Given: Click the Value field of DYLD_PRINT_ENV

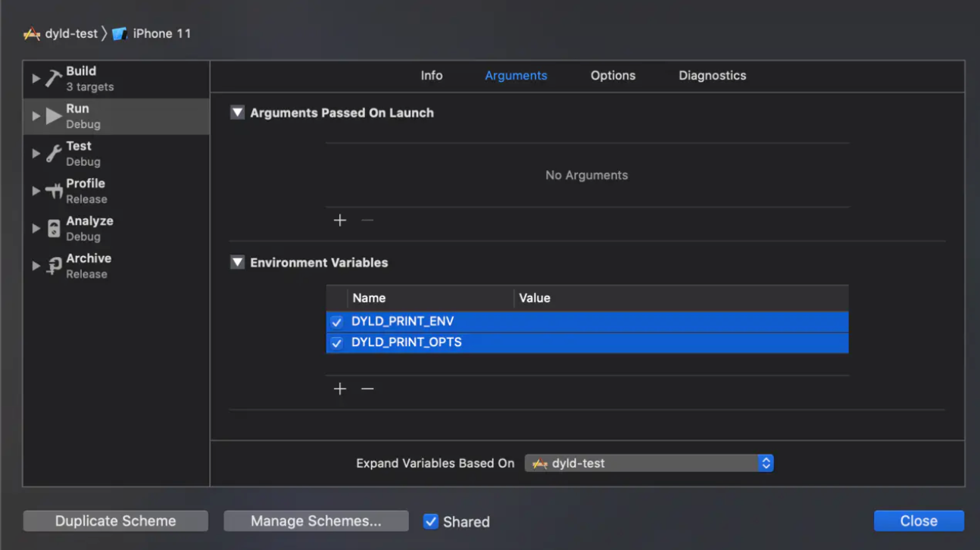Looking at the screenshot, I should pos(680,322).
